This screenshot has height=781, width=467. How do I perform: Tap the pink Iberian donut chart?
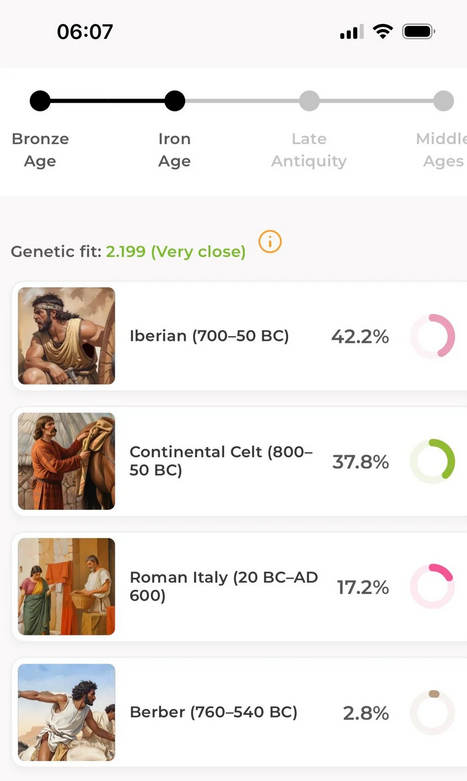pos(432,336)
